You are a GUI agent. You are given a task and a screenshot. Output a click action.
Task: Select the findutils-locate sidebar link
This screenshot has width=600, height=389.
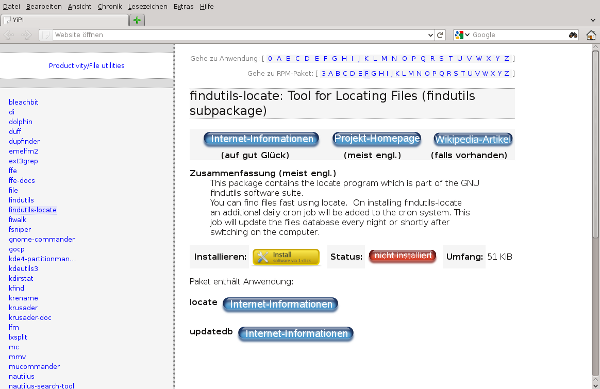point(33,210)
